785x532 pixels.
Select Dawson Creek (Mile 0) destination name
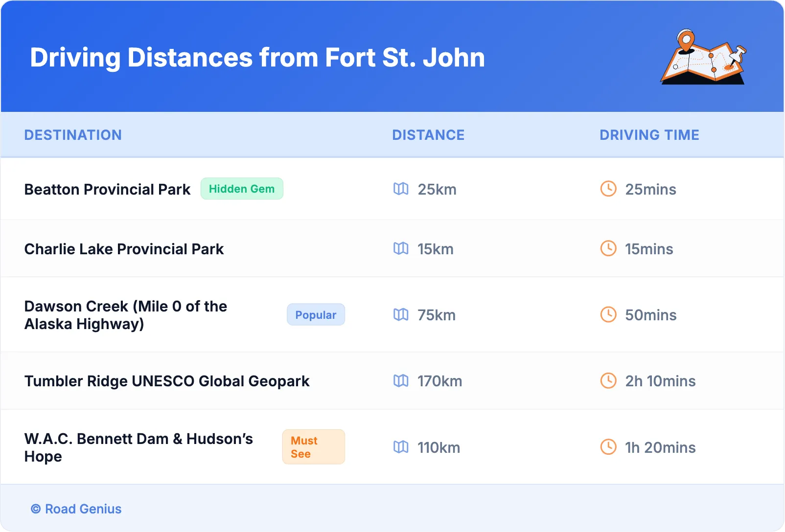tap(126, 315)
